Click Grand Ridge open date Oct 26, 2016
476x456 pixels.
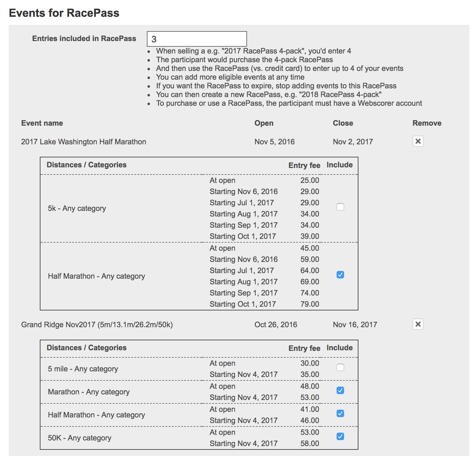click(276, 325)
